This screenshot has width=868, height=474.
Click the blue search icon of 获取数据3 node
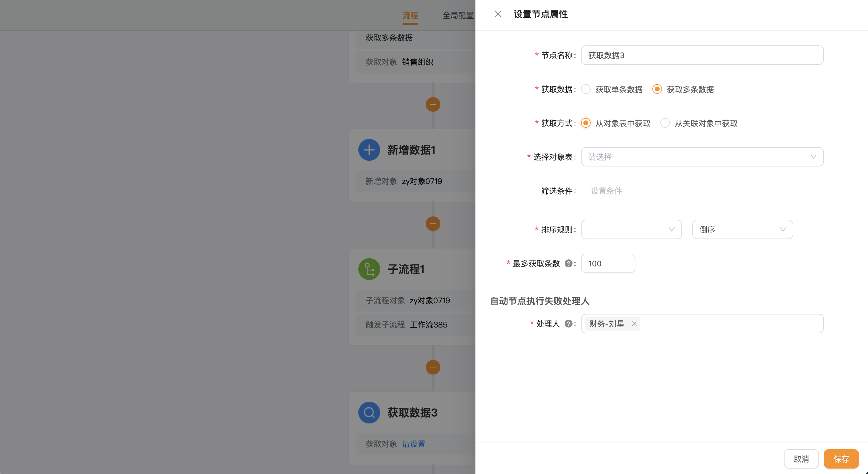coord(369,412)
